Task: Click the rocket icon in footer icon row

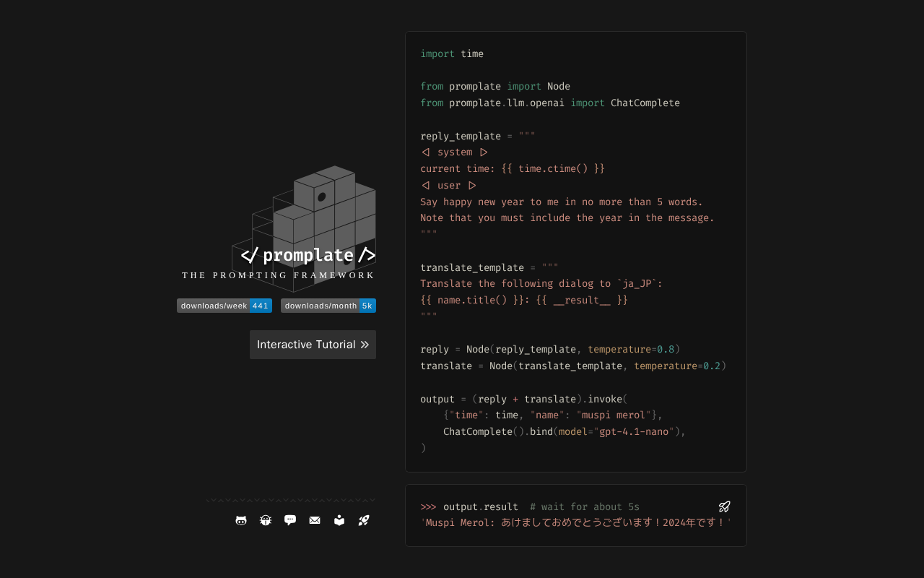Action: pos(364,520)
